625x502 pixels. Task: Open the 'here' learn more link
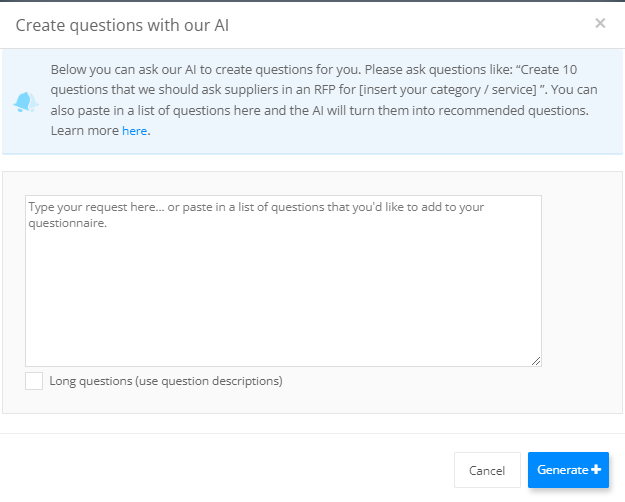pyautogui.click(x=135, y=131)
